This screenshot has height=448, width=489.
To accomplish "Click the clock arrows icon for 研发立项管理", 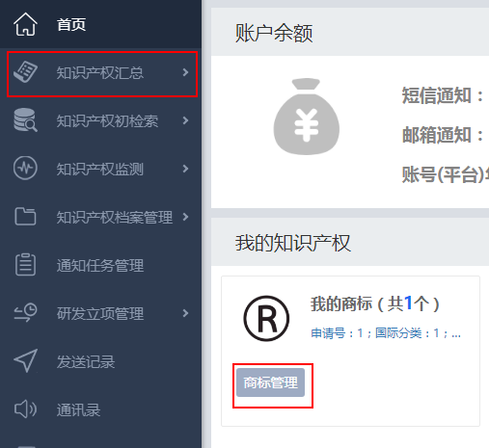I will click(25, 312).
